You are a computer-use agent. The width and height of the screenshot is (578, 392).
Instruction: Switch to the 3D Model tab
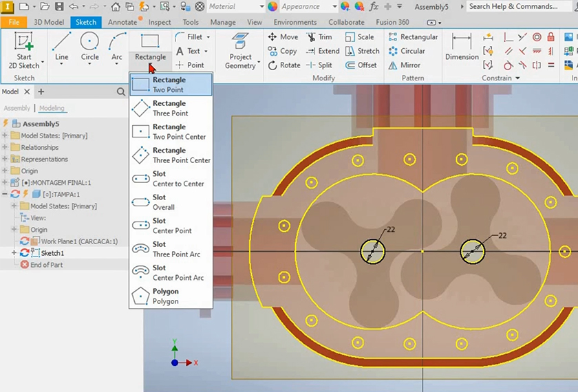pos(49,22)
